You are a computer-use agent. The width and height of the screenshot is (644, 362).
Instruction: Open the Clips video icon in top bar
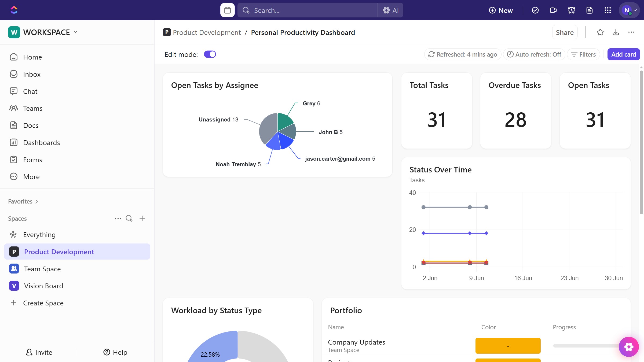[553, 10]
